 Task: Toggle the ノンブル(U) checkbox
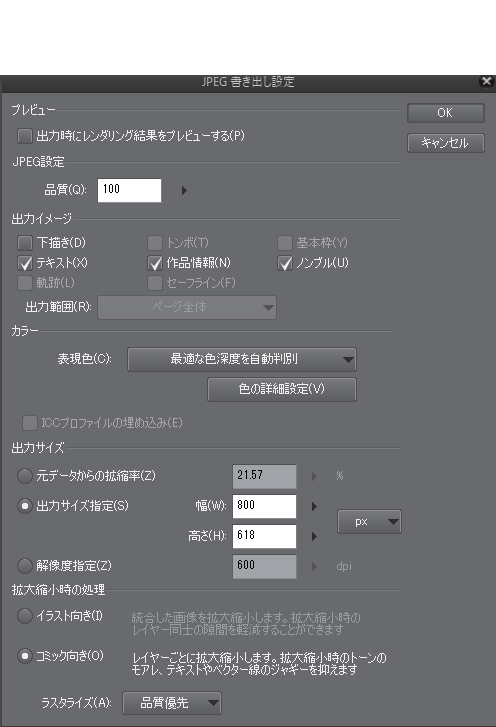(285, 263)
